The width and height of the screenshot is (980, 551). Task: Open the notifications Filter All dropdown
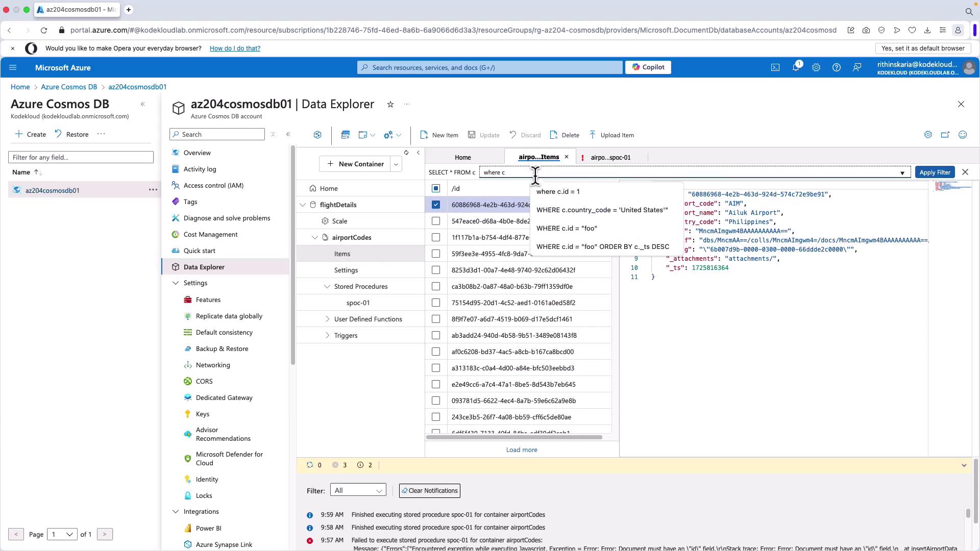[x=358, y=490]
